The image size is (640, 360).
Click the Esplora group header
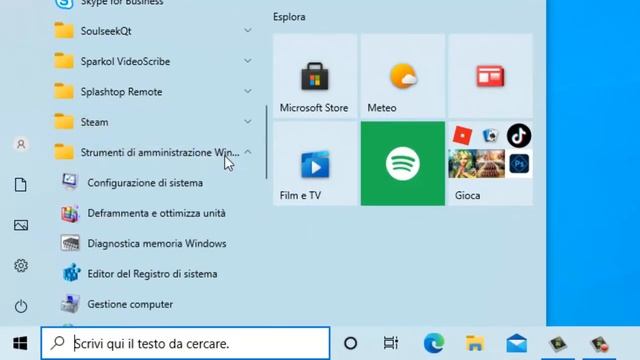289,17
